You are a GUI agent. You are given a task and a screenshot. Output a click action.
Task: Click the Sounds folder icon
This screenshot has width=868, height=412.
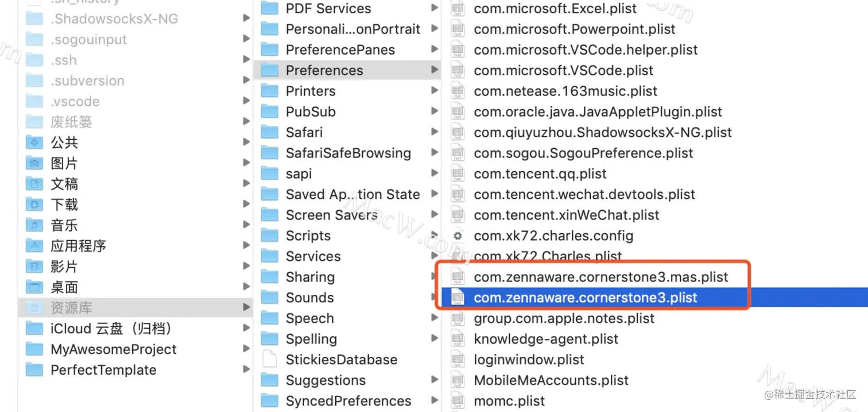click(x=269, y=298)
